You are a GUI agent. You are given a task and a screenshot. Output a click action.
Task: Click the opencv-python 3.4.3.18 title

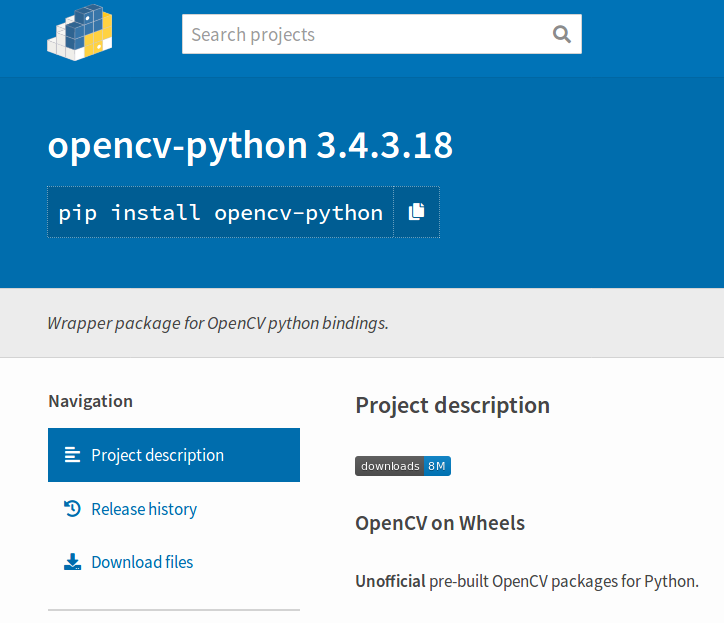[250, 145]
